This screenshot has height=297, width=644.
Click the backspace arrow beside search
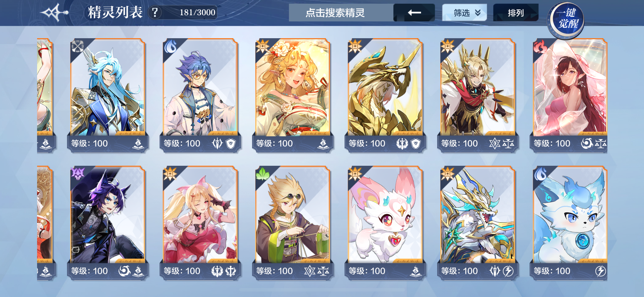pyautogui.click(x=414, y=12)
